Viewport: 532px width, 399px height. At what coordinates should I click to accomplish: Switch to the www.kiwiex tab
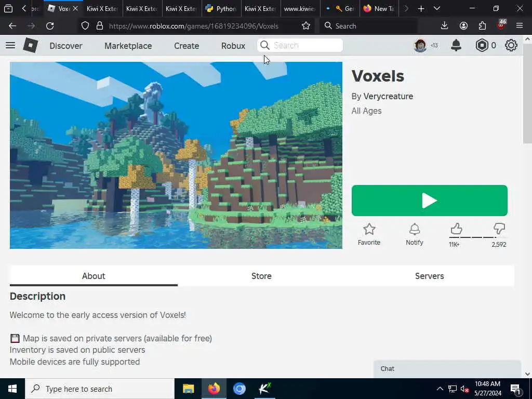tap(300, 8)
